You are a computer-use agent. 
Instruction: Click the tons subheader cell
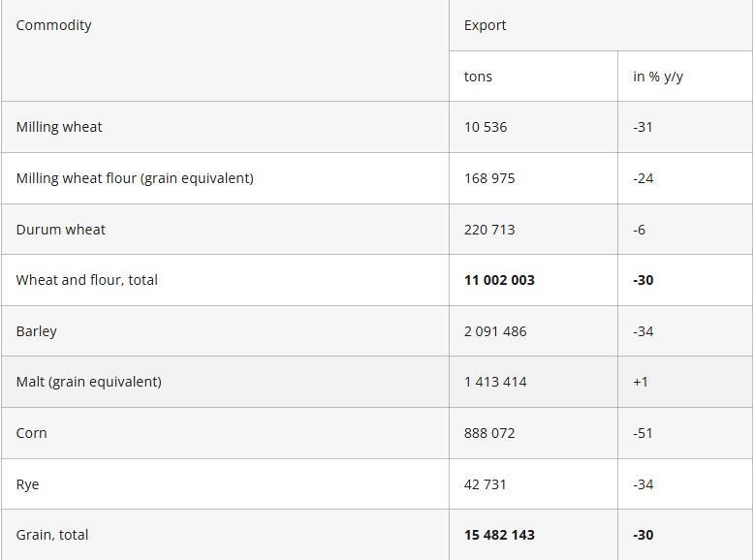click(479, 77)
